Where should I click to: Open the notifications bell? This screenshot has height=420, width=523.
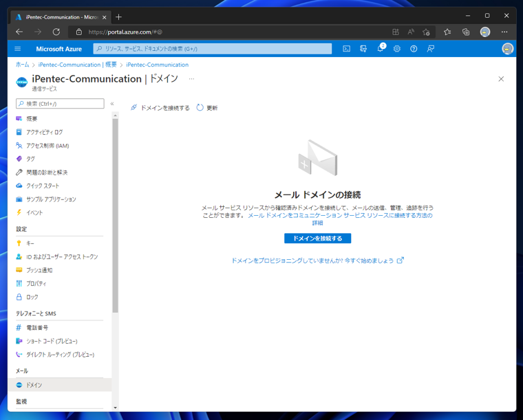(381, 49)
